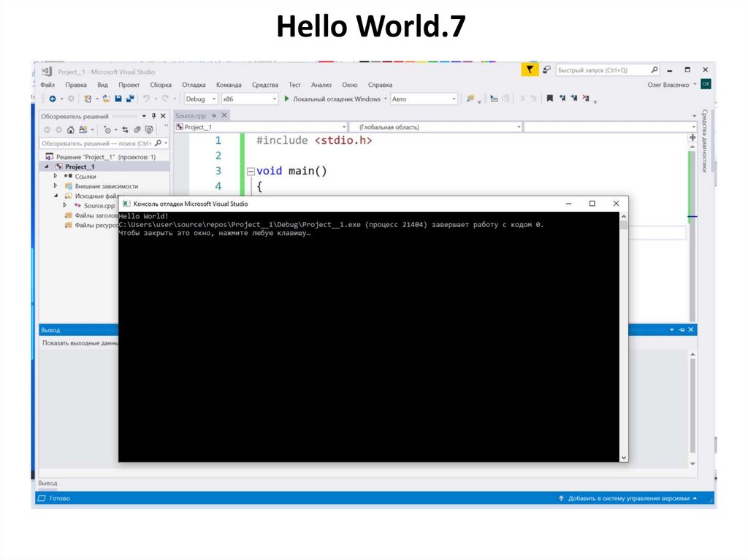Open the Обозреватель решений window options arrow
Image resolution: width=748 pixels, height=560 pixels.
pos(144,116)
